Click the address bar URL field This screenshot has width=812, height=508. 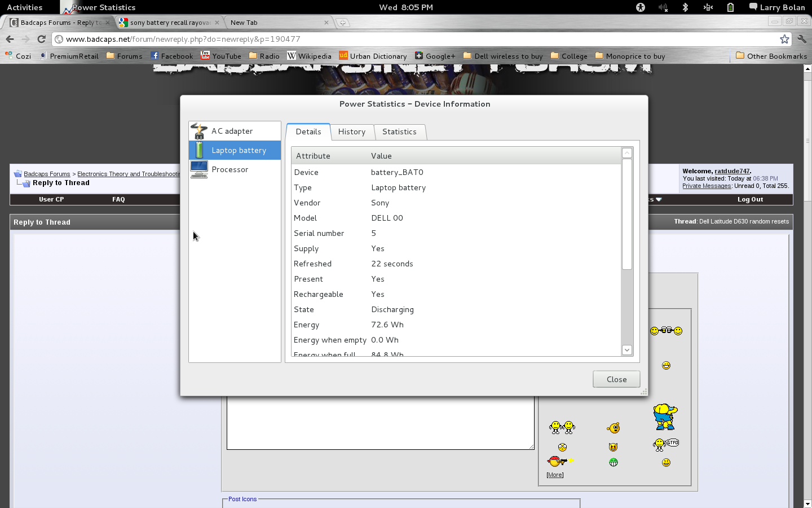(417, 39)
